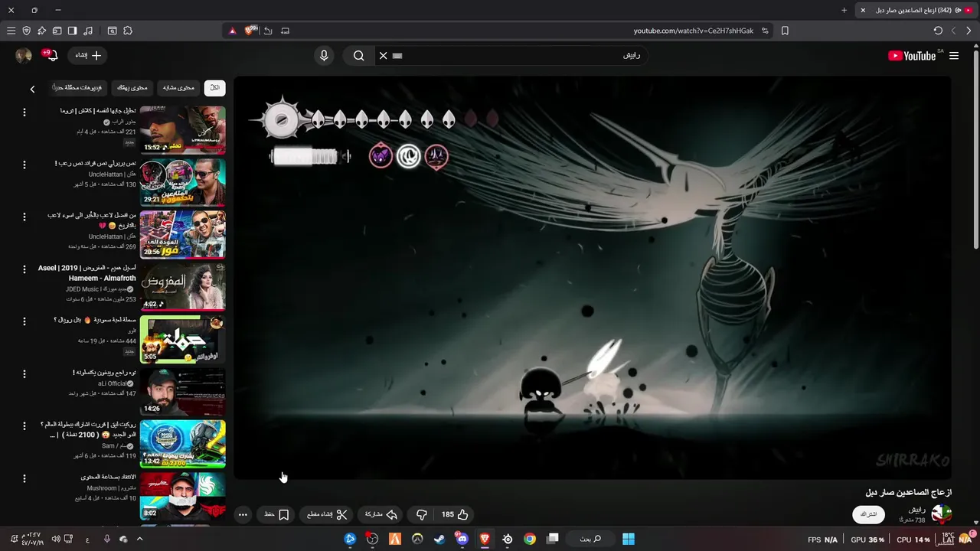Image resolution: width=980 pixels, height=551 pixels.
Task: Start voice search with the microphone icon
Action: click(324, 56)
